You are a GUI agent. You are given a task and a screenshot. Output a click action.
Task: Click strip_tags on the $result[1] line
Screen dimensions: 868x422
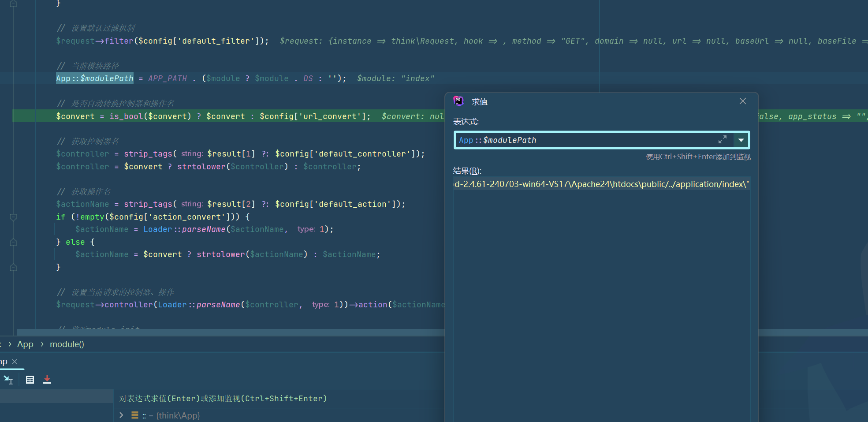tap(148, 153)
